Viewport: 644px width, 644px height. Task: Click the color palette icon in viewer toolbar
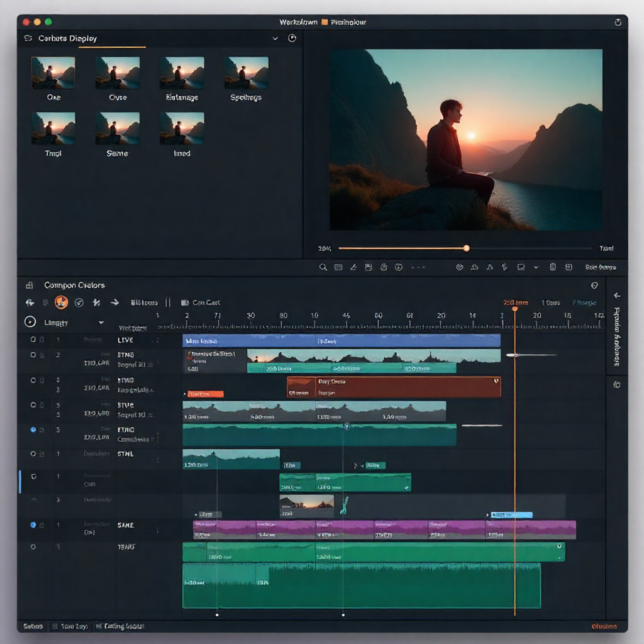point(460,267)
